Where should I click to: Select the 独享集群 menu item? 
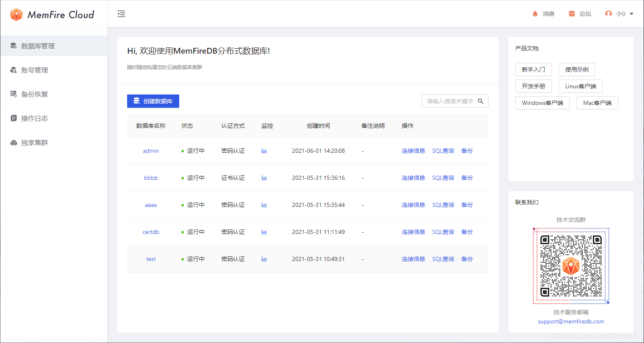point(54,142)
